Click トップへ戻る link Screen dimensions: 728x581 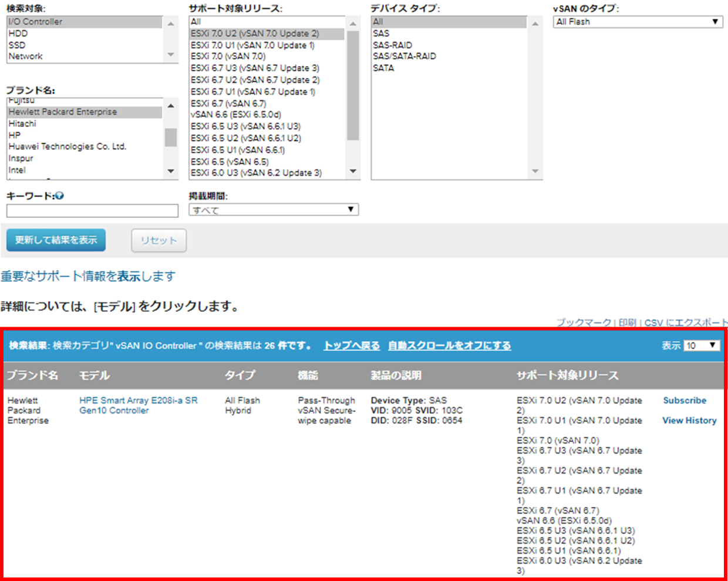coord(352,345)
